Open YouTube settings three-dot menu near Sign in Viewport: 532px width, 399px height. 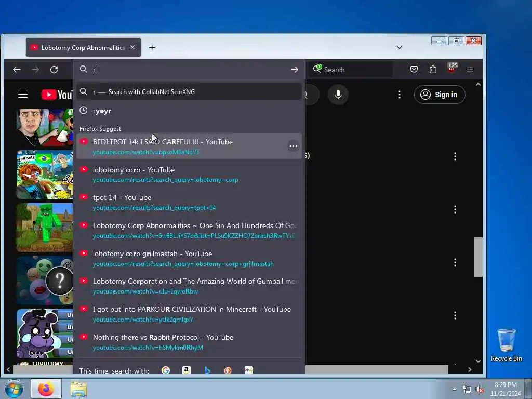(400, 95)
